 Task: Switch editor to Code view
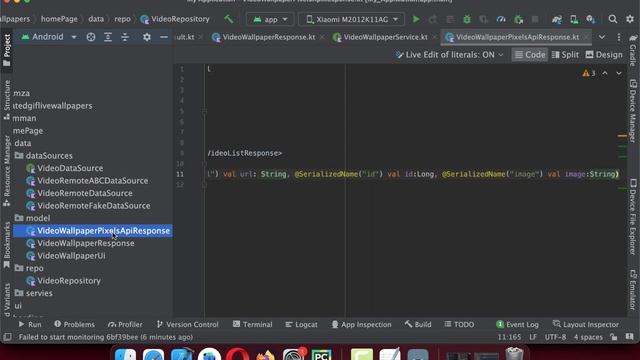529,55
